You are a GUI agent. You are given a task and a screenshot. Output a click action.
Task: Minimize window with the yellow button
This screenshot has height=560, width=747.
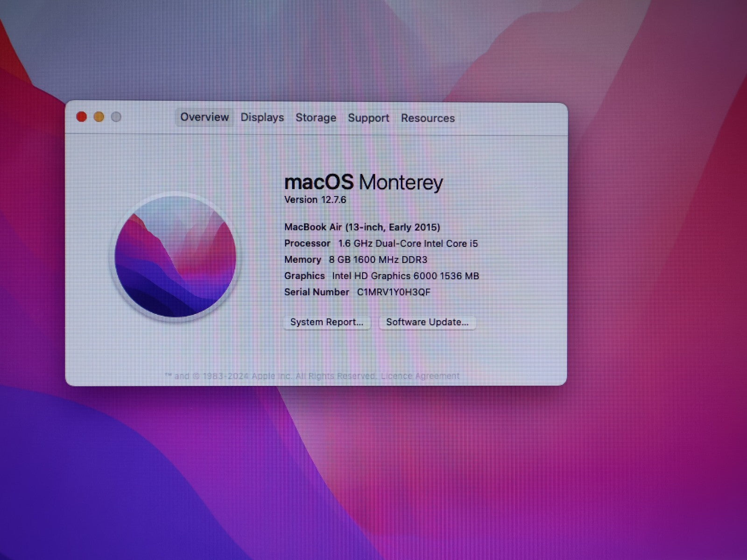[99, 117]
